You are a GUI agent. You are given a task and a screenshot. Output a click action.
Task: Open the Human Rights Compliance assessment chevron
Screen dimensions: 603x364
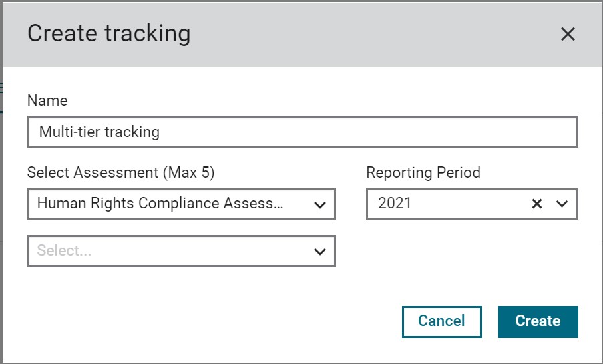(320, 204)
